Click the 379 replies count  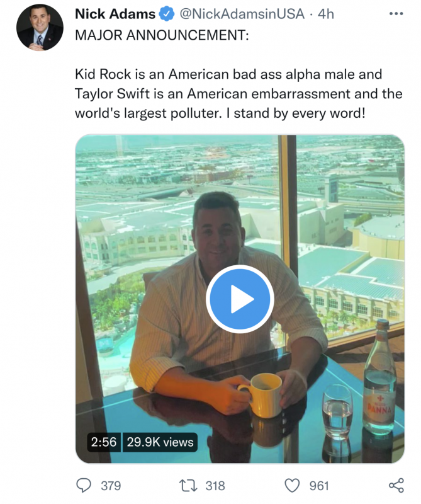(111, 486)
